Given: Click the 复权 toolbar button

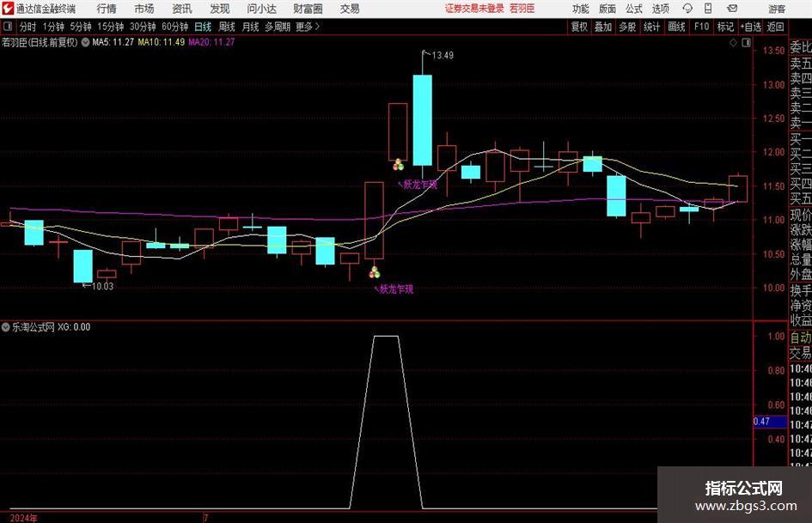Looking at the screenshot, I should [x=579, y=27].
